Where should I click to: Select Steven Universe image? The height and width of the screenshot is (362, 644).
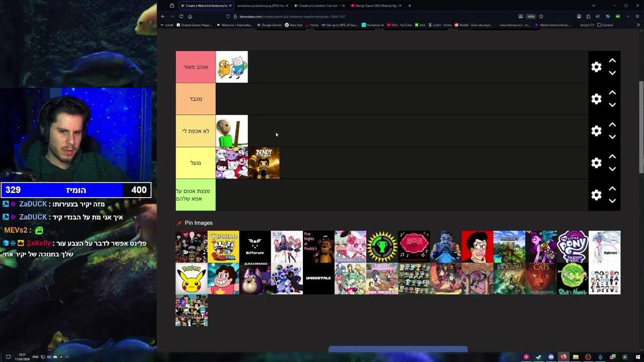tap(223, 279)
